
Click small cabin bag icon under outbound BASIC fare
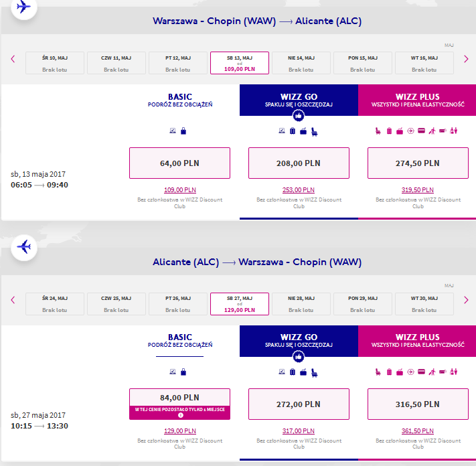pyautogui.click(x=183, y=131)
